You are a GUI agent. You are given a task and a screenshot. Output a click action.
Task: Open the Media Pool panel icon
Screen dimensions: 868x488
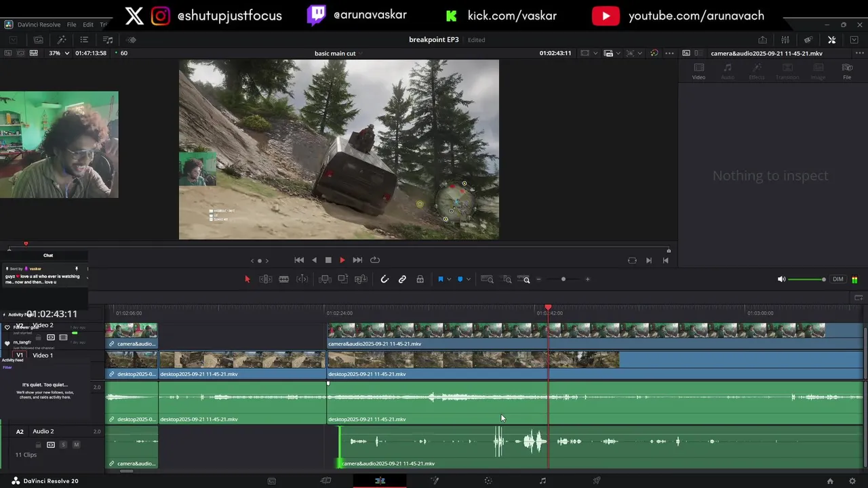tap(39, 40)
